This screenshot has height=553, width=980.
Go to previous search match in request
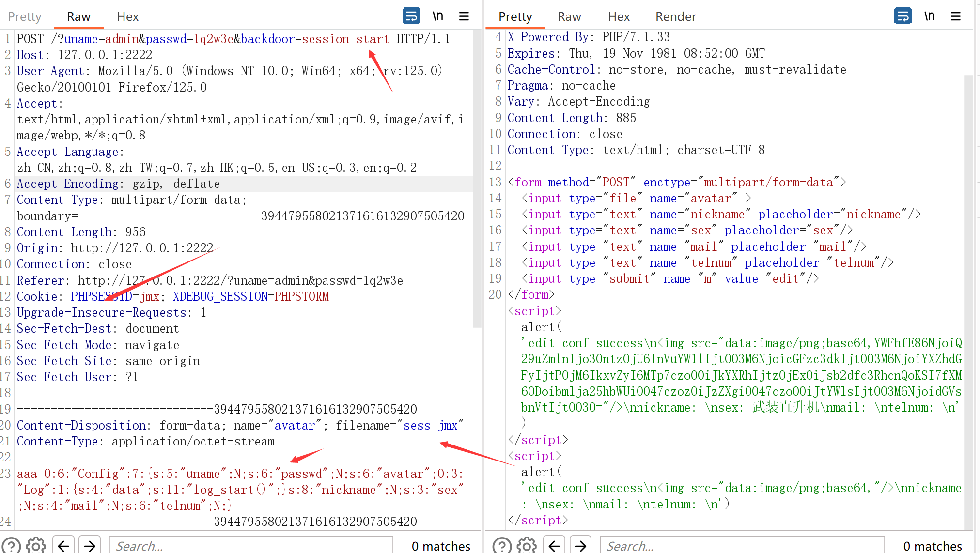point(63,546)
